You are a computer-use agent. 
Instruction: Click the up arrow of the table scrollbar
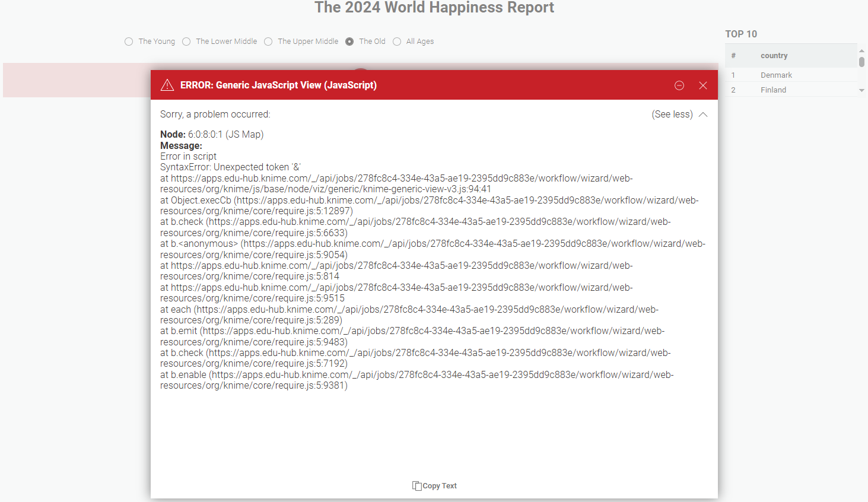(861, 51)
